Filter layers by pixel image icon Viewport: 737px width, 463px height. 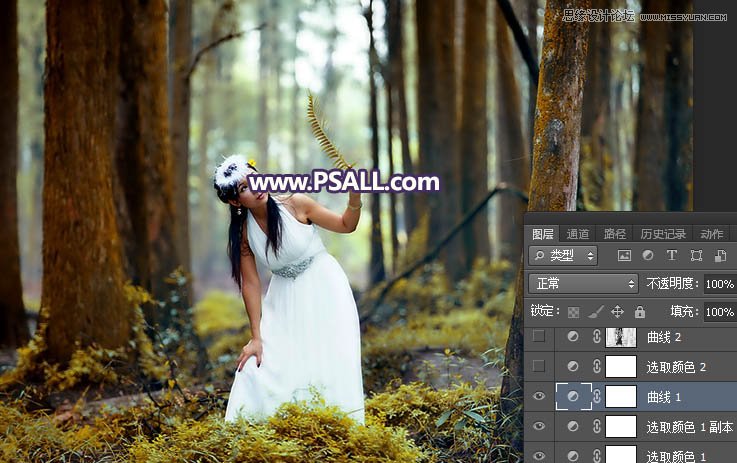(624, 256)
